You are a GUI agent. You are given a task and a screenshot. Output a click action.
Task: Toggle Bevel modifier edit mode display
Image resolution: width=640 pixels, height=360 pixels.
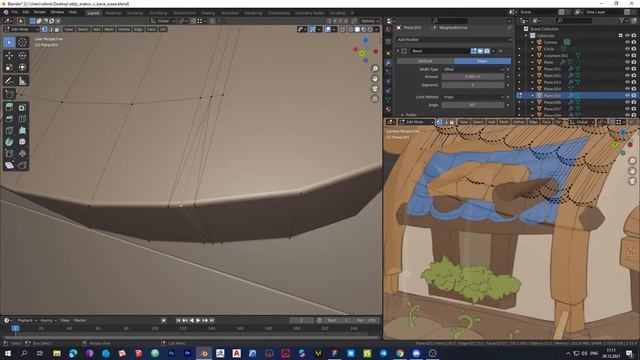coord(473,51)
